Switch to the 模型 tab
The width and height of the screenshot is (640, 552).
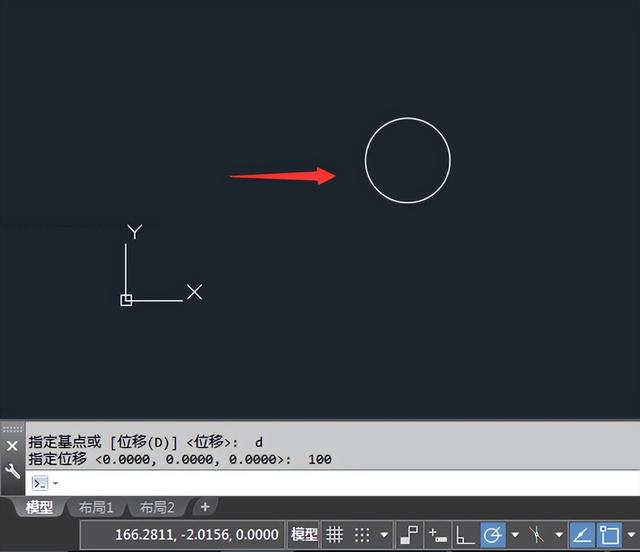tap(39, 507)
